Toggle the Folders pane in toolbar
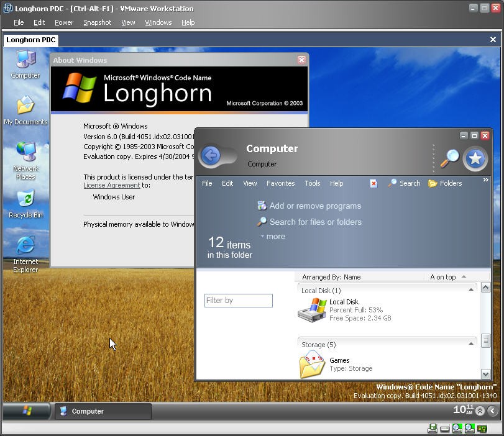This screenshot has height=436, width=504. (x=445, y=183)
